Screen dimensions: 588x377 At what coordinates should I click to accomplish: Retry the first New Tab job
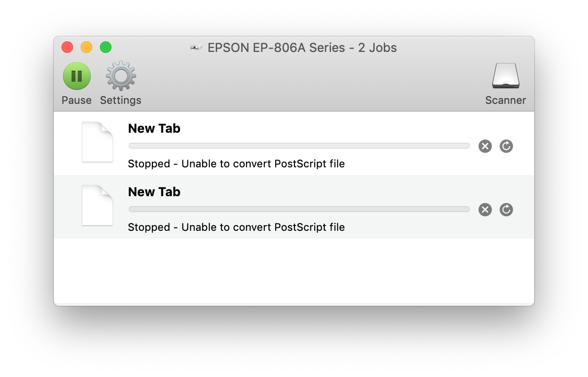coord(506,146)
